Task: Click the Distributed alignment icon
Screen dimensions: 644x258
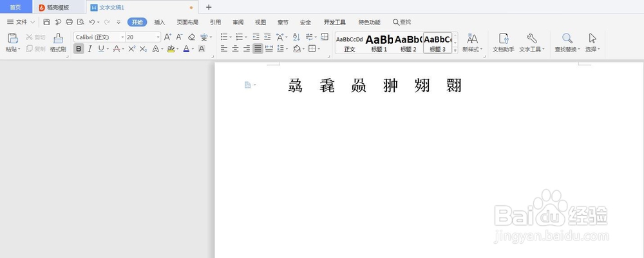Action: 269,48
